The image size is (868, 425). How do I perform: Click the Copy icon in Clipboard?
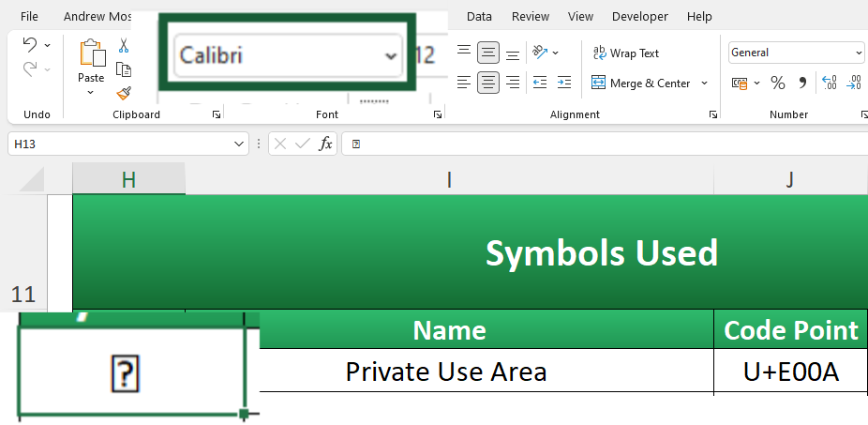click(x=124, y=69)
